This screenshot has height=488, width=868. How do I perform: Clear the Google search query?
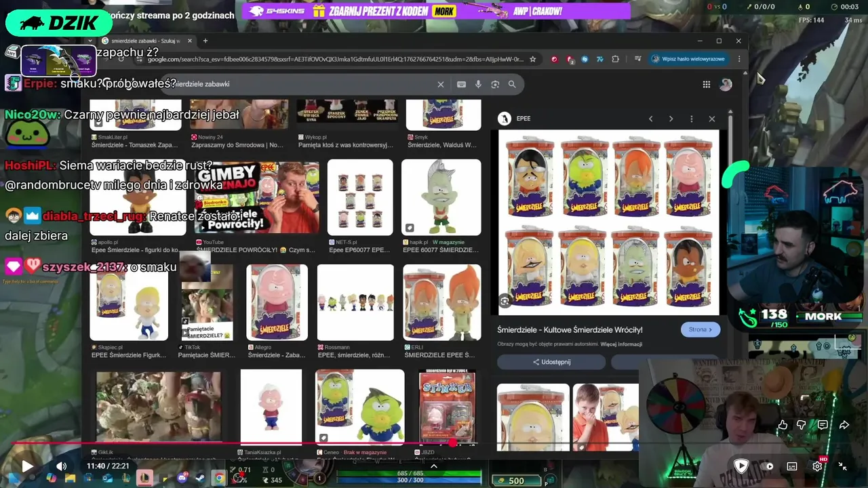[440, 84]
